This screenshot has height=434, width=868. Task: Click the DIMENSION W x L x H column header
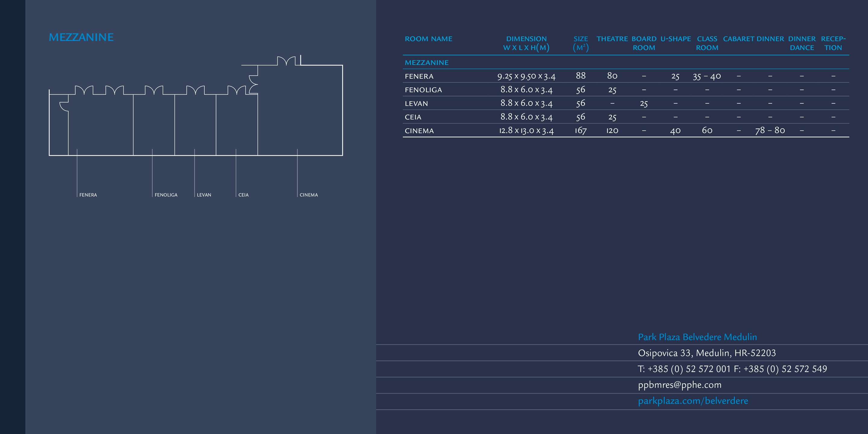click(x=526, y=43)
